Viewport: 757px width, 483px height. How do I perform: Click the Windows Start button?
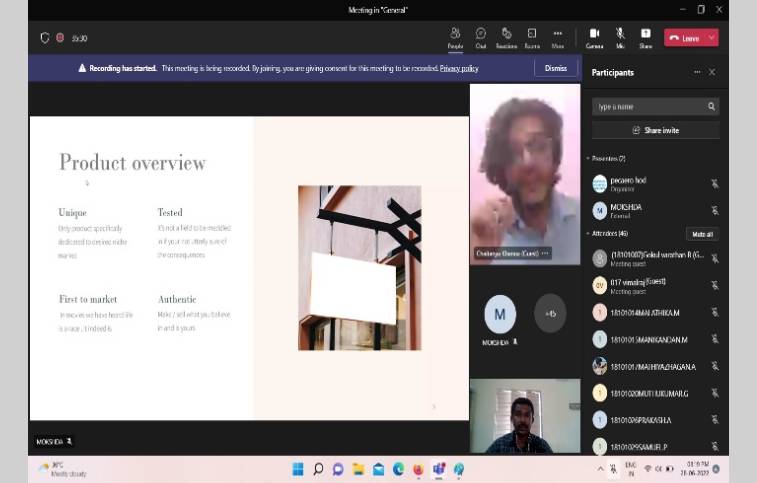[297, 469]
